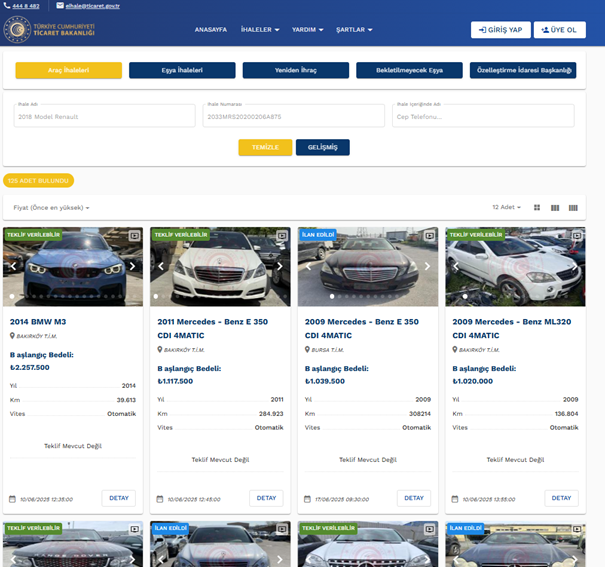Image resolution: width=605 pixels, height=567 pixels.
Task: Select the three-column grid view icon
Action: tap(555, 208)
